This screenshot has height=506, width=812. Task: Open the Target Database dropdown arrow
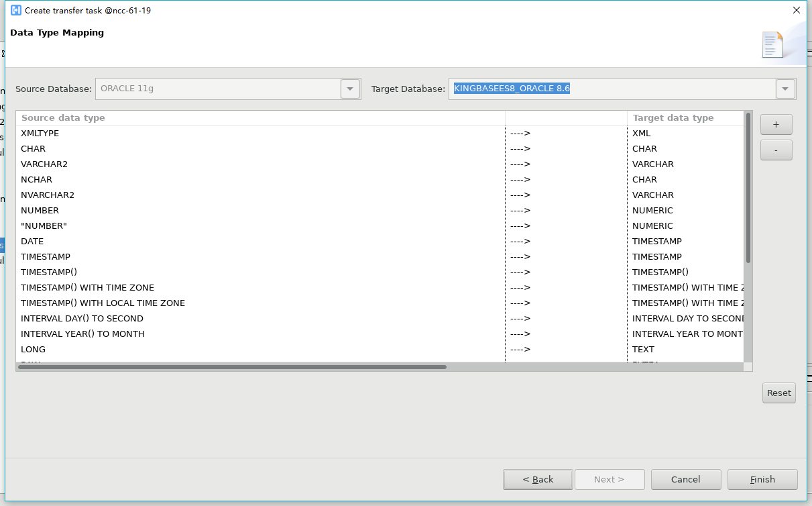tap(786, 89)
